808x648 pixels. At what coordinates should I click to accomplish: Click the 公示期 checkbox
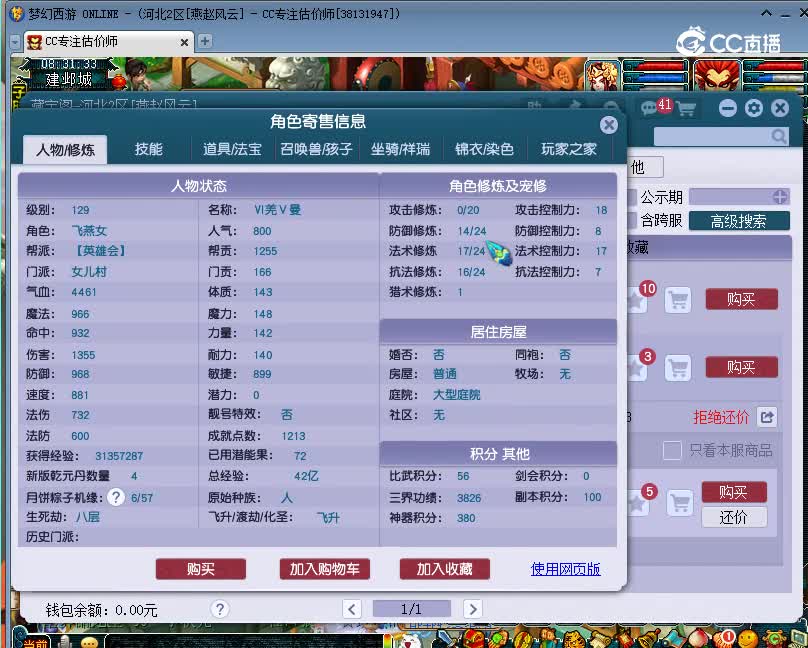click(632, 197)
